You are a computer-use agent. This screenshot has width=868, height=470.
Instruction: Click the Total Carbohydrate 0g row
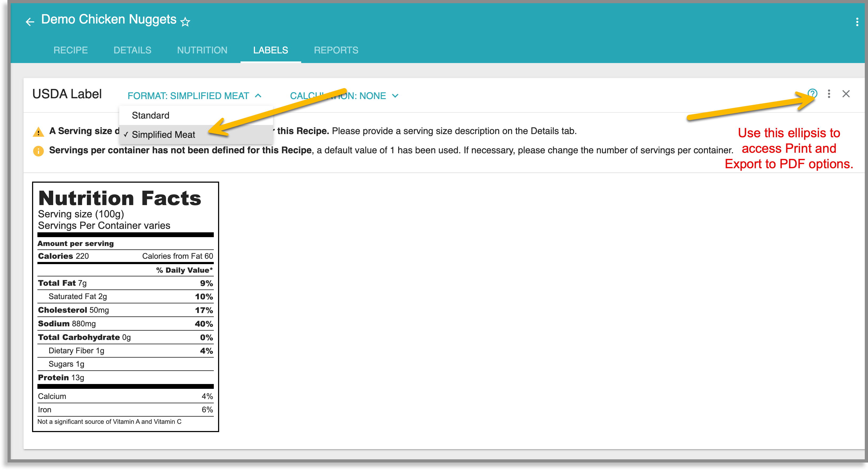pyautogui.click(x=125, y=337)
